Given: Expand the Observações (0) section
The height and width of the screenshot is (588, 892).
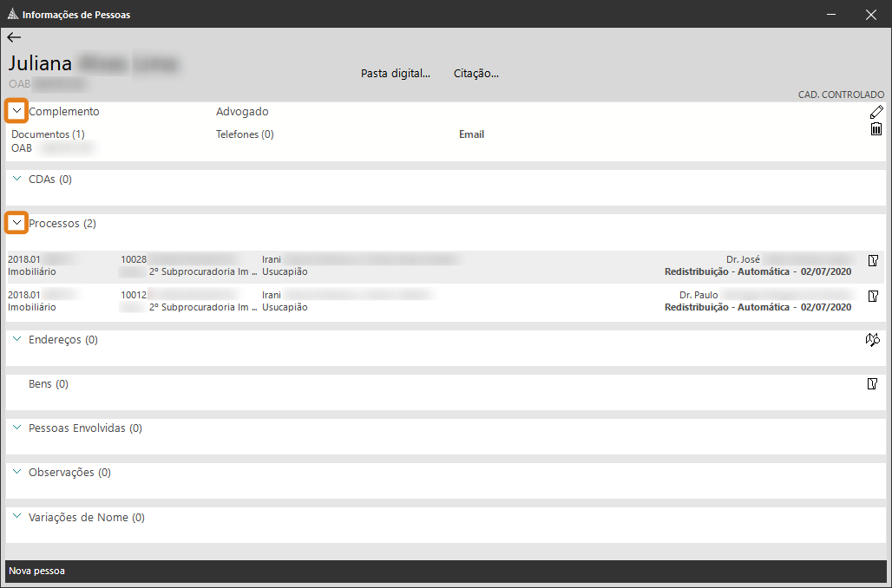Looking at the screenshot, I should click(16, 472).
